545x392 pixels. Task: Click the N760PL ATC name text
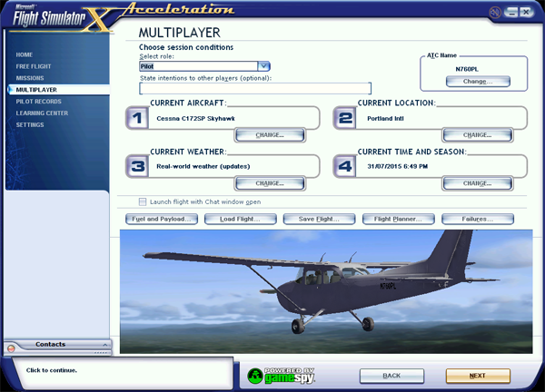point(467,69)
